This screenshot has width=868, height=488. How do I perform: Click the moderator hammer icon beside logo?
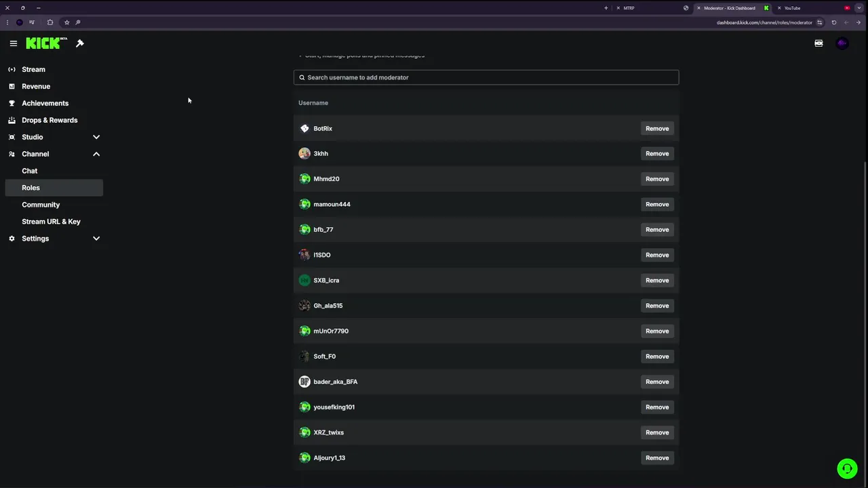click(x=80, y=43)
